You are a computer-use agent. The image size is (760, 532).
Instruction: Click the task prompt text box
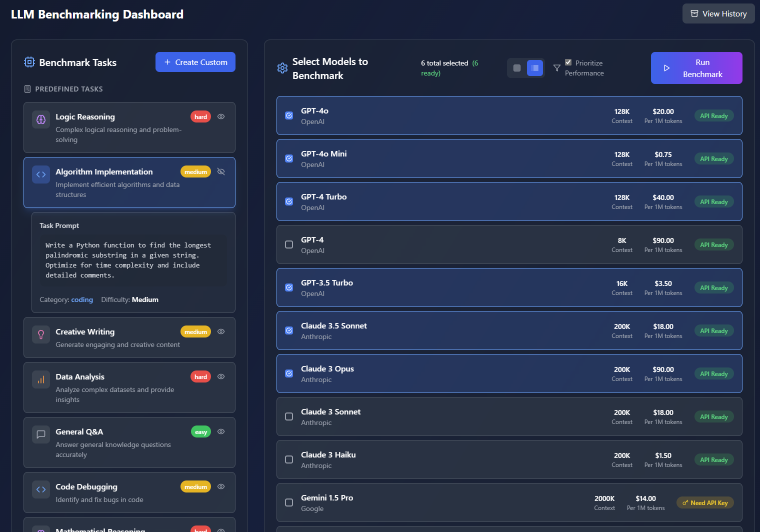click(x=133, y=260)
